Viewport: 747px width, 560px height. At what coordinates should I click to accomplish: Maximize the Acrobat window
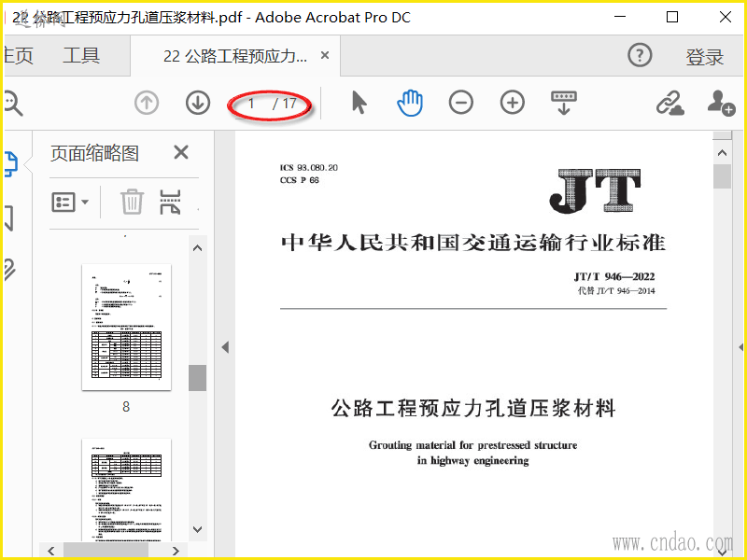pyautogui.click(x=672, y=17)
